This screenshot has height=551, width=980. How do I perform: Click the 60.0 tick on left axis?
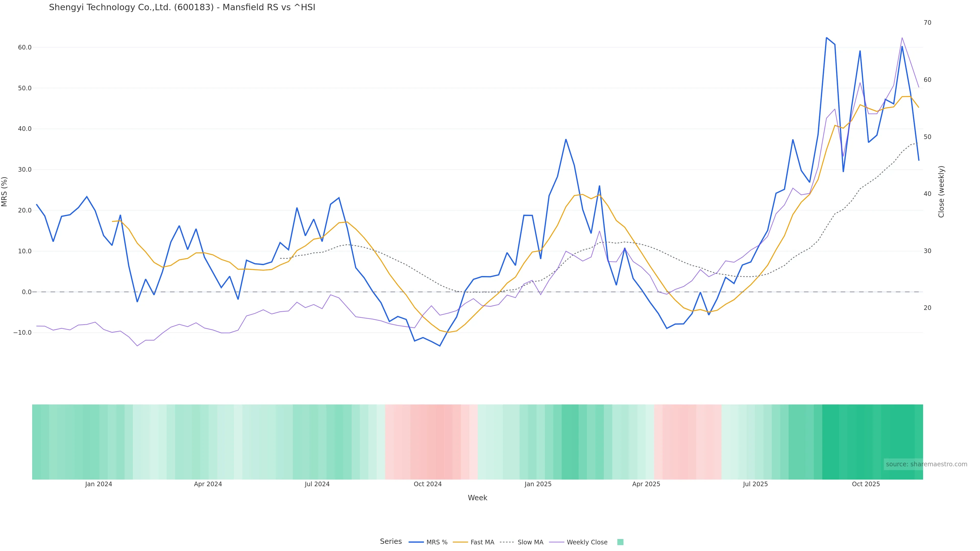click(25, 47)
